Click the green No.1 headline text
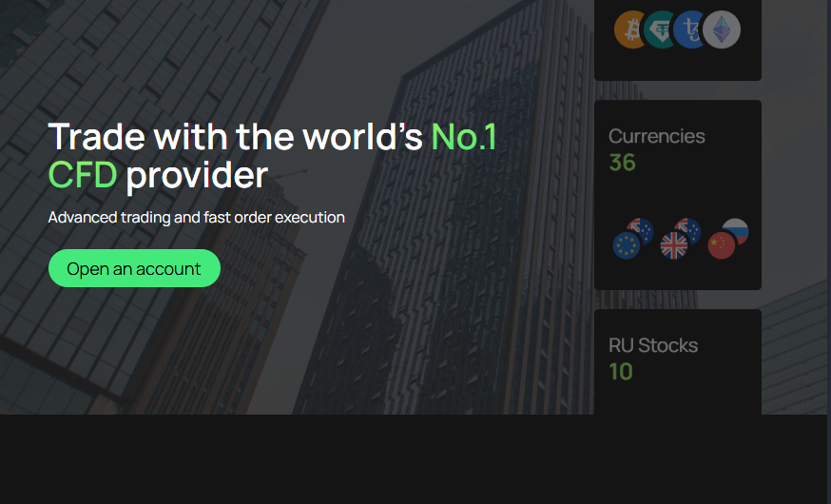This screenshot has height=504, width=831. click(x=464, y=138)
